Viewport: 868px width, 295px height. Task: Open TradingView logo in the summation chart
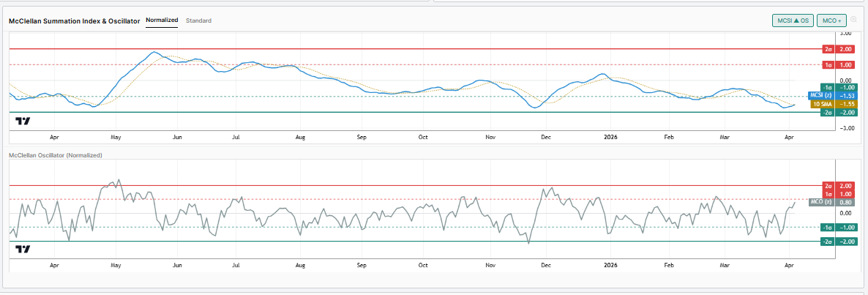[x=23, y=122]
